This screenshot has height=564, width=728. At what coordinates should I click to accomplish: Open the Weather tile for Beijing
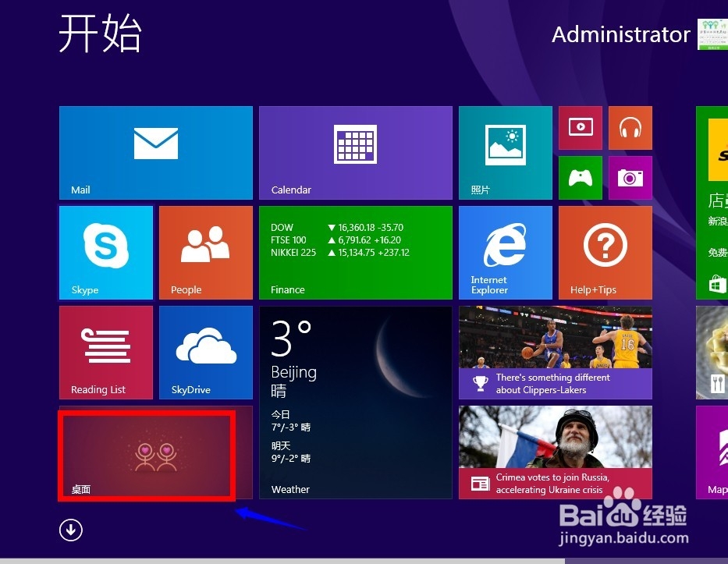point(356,403)
